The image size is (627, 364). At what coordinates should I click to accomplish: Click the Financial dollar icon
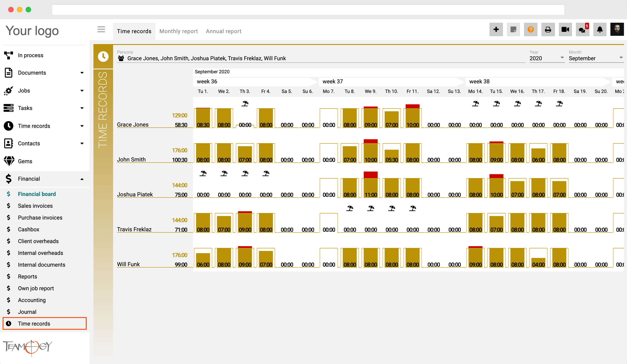pos(9,179)
